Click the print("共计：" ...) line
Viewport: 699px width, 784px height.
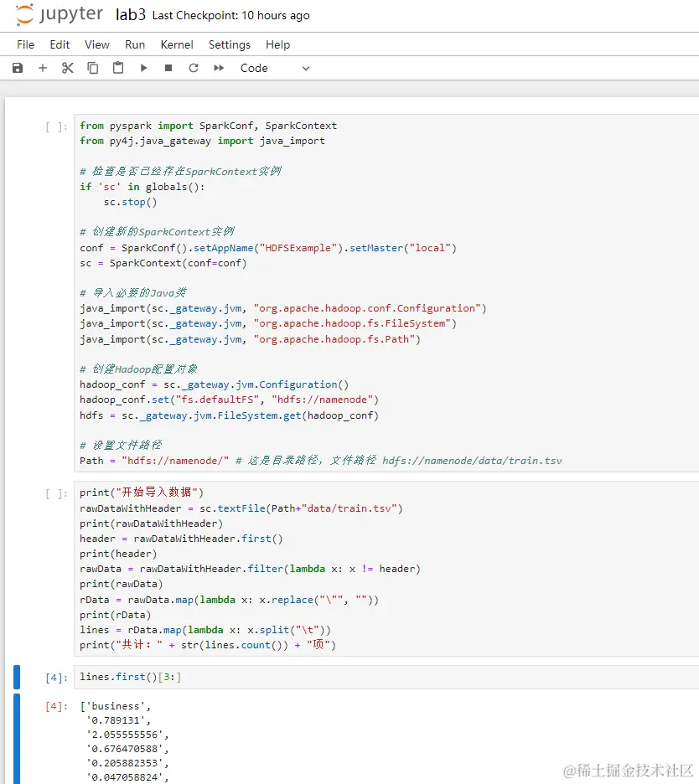click(x=208, y=645)
